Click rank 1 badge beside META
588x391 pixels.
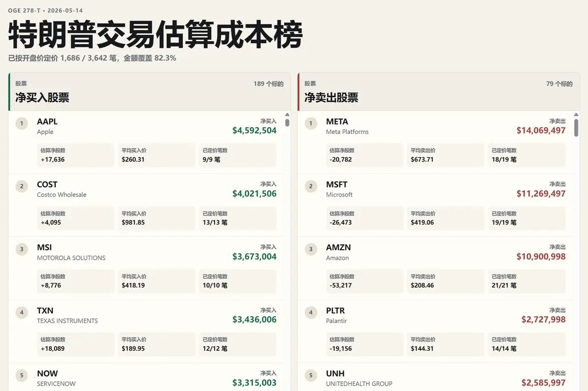click(x=311, y=123)
